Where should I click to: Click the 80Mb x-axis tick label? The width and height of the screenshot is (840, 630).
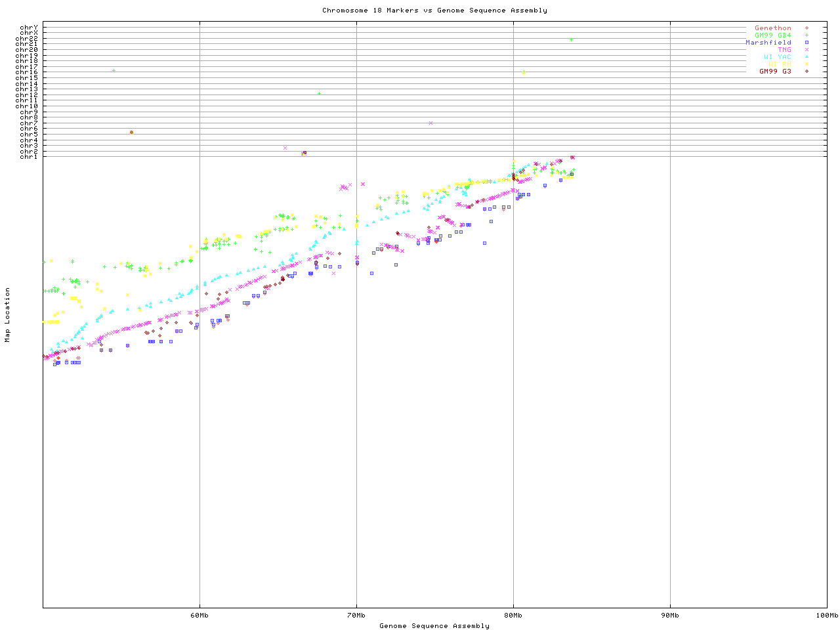pos(513,616)
